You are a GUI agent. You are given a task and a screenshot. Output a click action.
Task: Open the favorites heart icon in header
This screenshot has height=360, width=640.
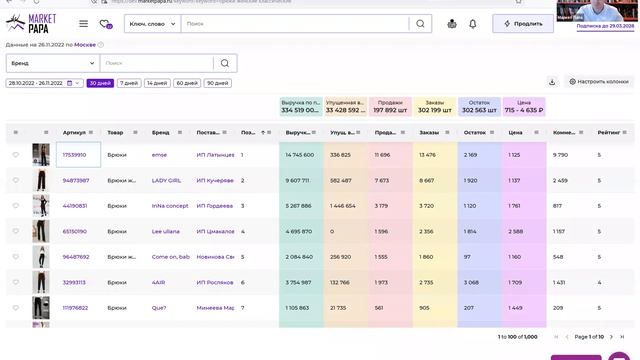tap(105, 24)
